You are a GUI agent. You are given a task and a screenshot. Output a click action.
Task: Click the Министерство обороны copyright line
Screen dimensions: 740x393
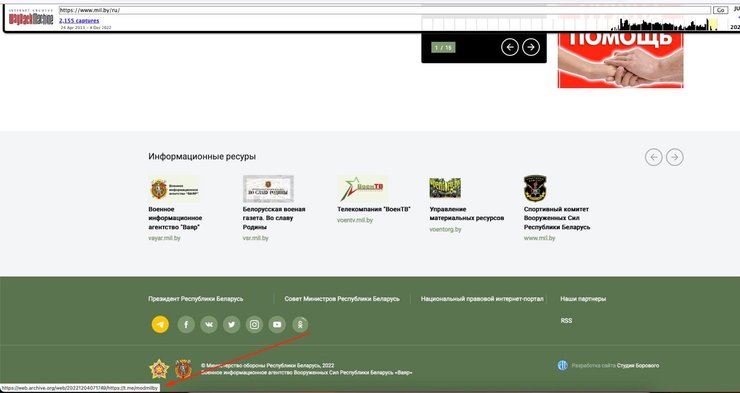(x=268, y=365)
